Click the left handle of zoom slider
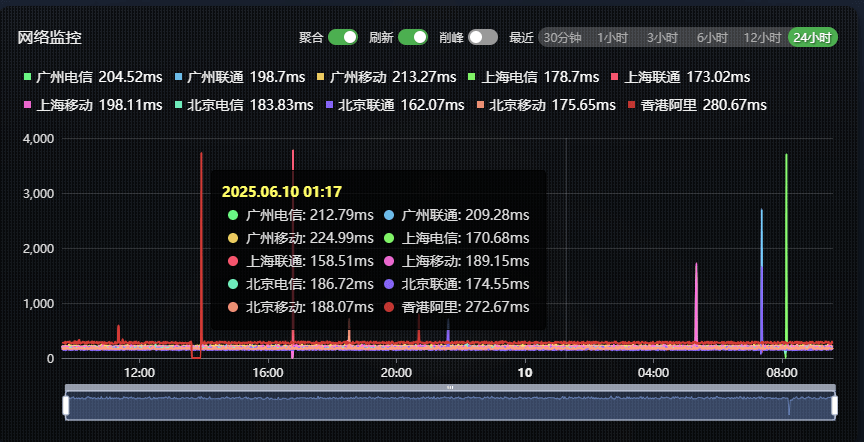 [66, 405]
